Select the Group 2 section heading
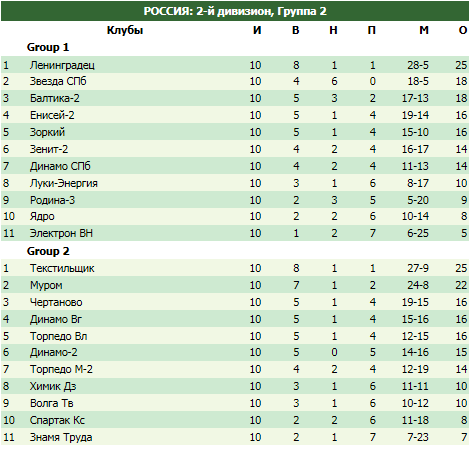Image resolution: width=471 pixels, height=449 pixels. tap(48, 251)
